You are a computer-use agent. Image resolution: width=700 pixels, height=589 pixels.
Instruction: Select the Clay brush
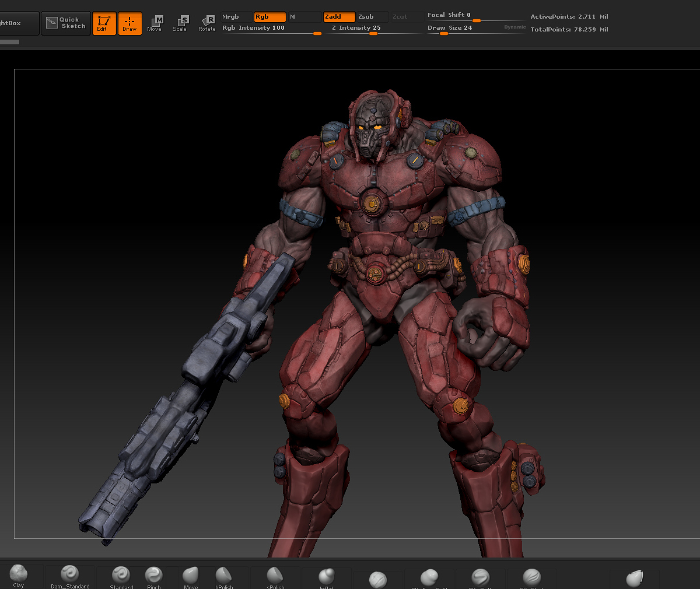point(19,576)
